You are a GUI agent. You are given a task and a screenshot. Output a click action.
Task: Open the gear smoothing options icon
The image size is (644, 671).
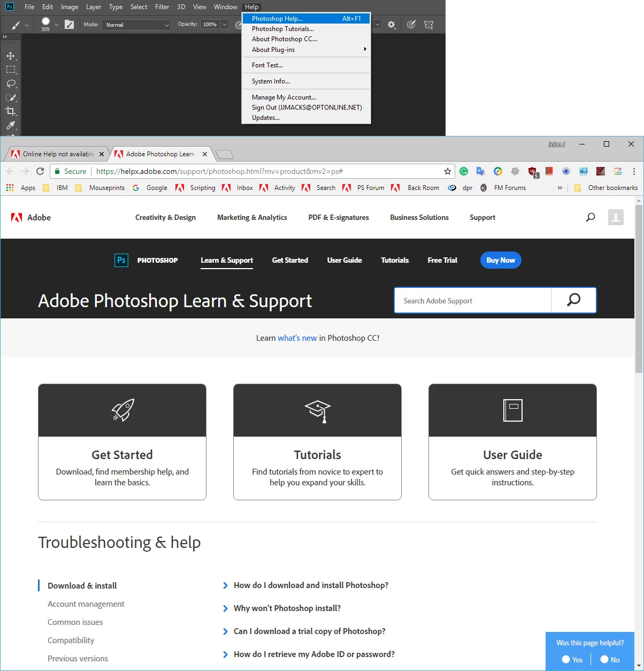(x=392, y=25)
